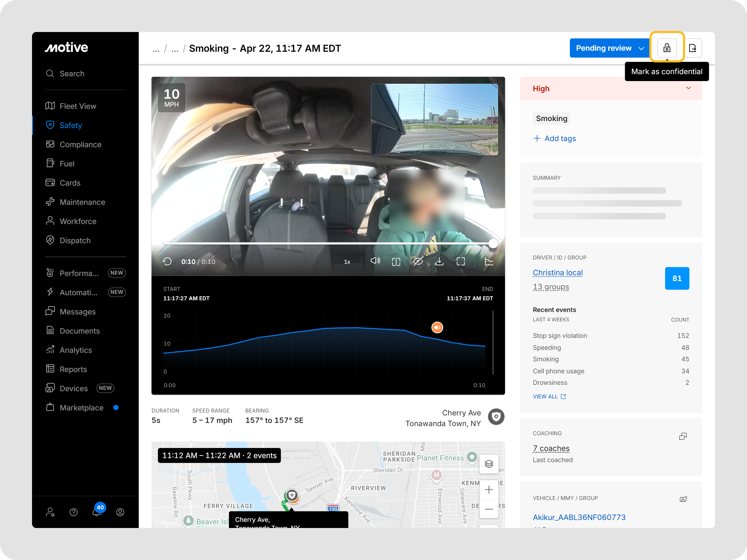Viewport: 747px width, 560px height.
Task: Expand the High severity dropdown
Action: (x=688, y=88)
